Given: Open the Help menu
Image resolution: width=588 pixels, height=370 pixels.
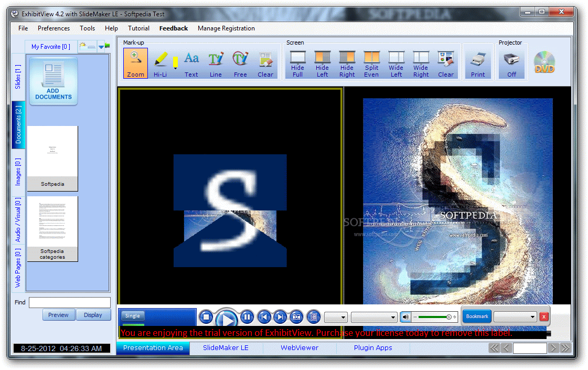Looking at the screenshot, I should point(111,28).
